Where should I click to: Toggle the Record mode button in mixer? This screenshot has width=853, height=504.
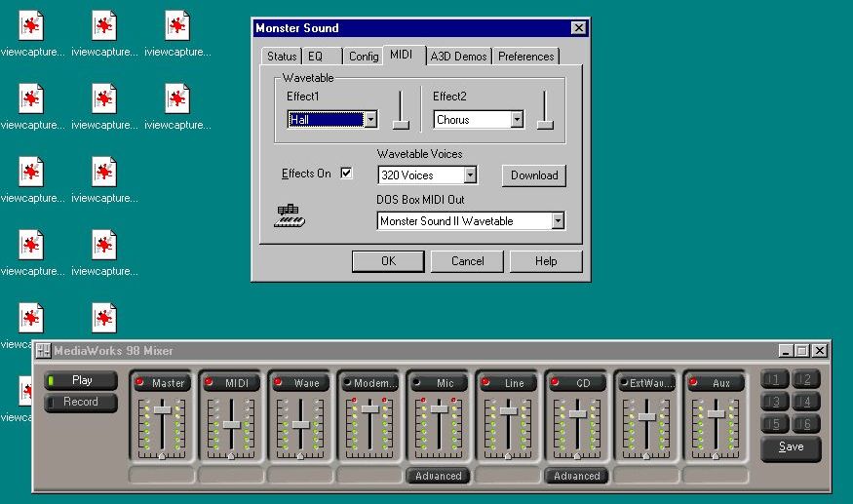pos(81,402)
